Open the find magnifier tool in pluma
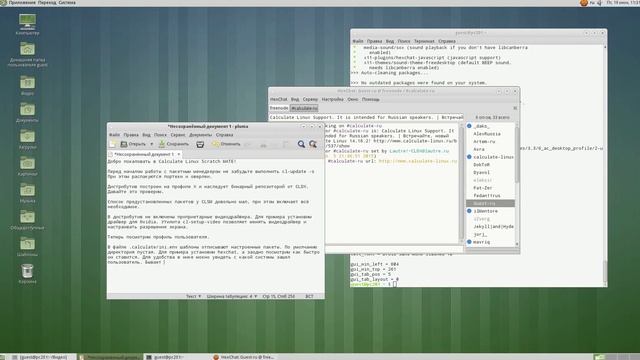The width and height of the screenshot is (640, 360). 301,144
